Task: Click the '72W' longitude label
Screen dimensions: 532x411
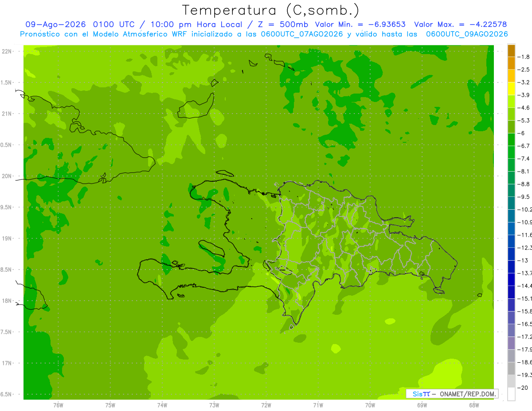Action: pos(266,405)
